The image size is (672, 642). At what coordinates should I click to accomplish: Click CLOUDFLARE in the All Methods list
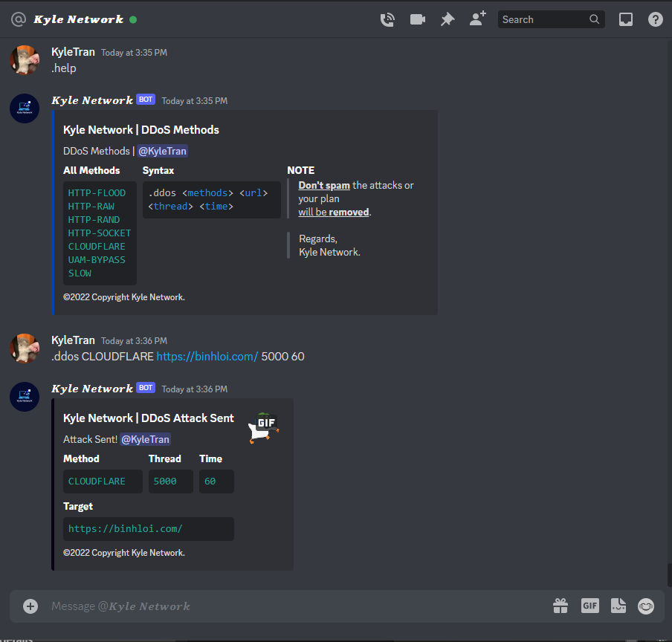pos(97,247)
